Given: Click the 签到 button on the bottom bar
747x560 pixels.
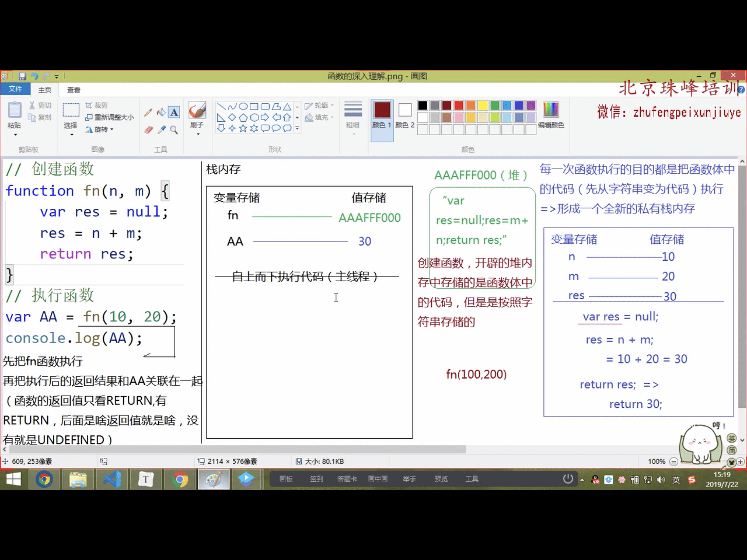Looking at the screenshot, I should (x=316, y=479).
